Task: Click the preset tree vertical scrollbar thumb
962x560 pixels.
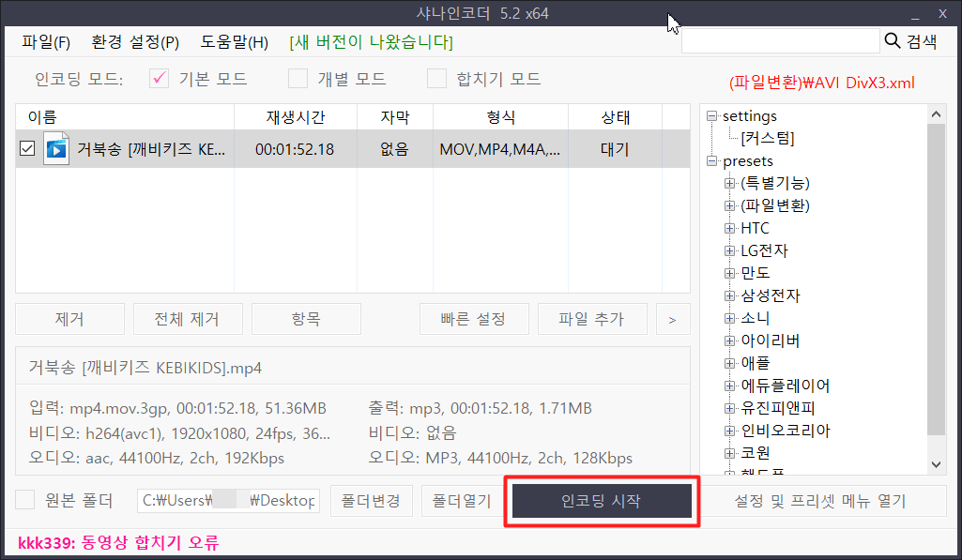Action: (936, 280)
